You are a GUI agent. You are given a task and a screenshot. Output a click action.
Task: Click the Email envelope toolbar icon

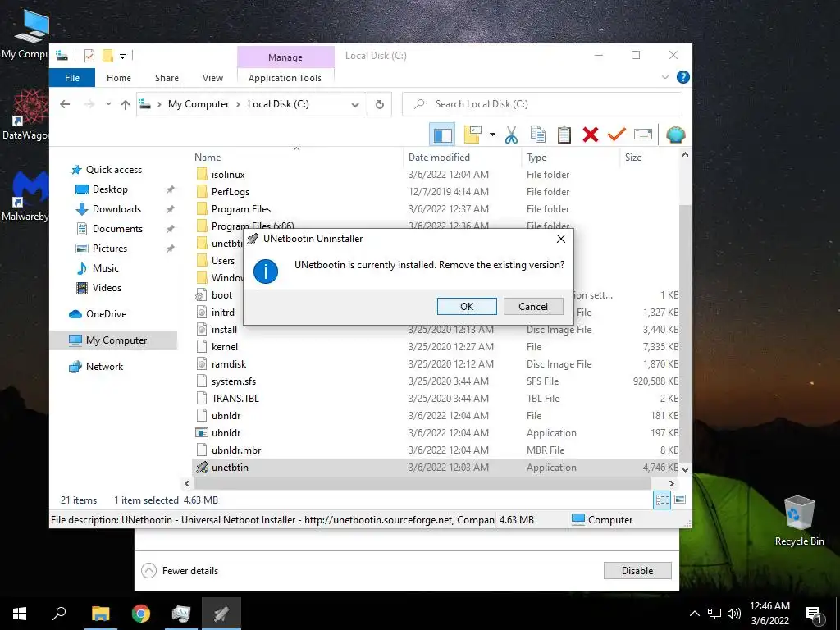[x=643, y=135]
